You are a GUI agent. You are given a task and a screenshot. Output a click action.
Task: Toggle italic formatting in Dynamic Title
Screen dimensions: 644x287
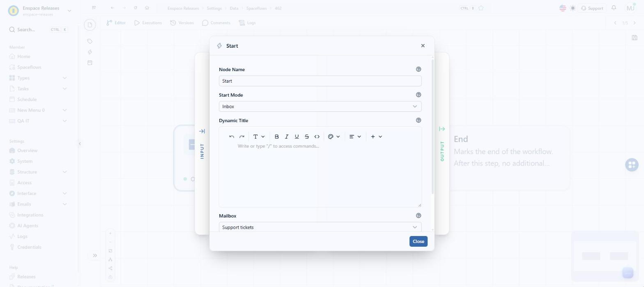tap(287, 137)
